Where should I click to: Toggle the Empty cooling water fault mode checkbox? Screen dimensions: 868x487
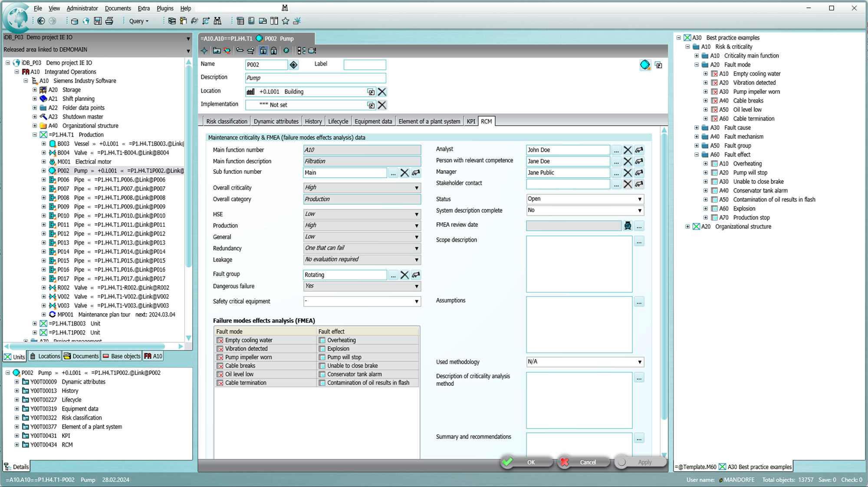pyautogui.click(x=220, y=340)
